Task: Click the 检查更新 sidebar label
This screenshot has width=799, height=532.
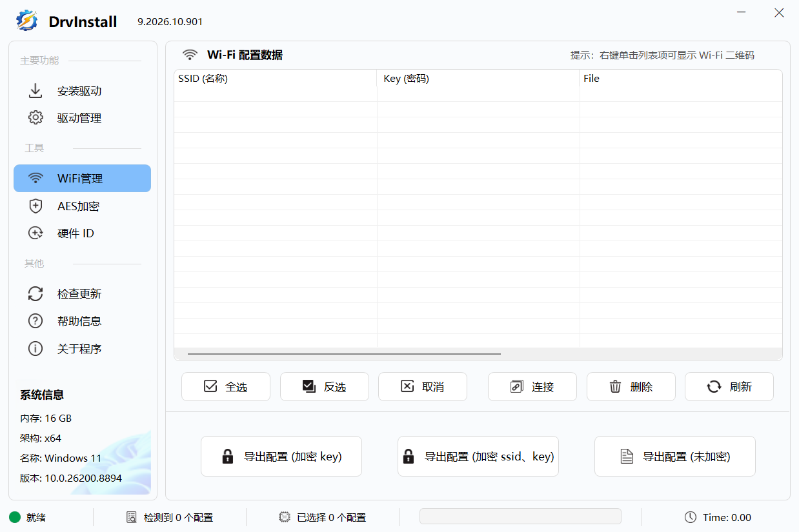Action: tap(79, 294)
